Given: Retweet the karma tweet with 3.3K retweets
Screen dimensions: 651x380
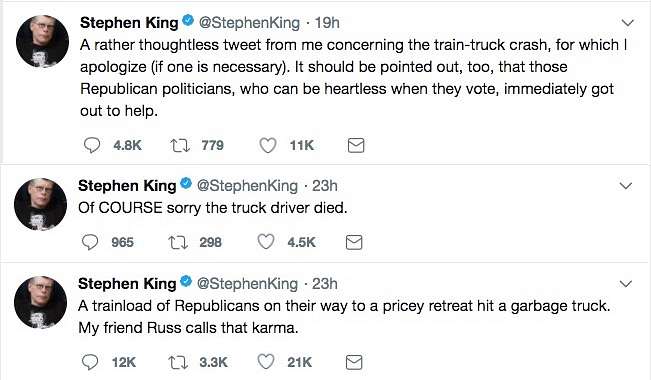Looking at the screenshot, I should pyautogui.click(x=178, y=362).
